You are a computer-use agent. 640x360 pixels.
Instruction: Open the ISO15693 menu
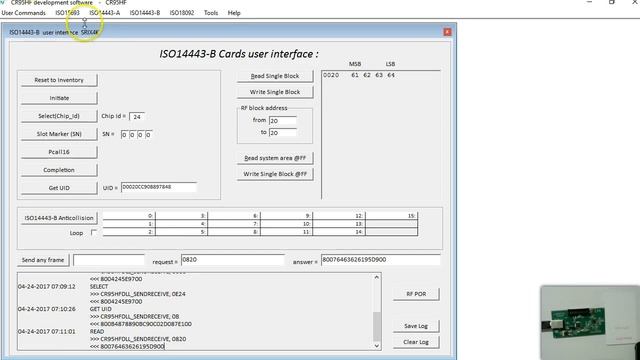click(67, 13)
